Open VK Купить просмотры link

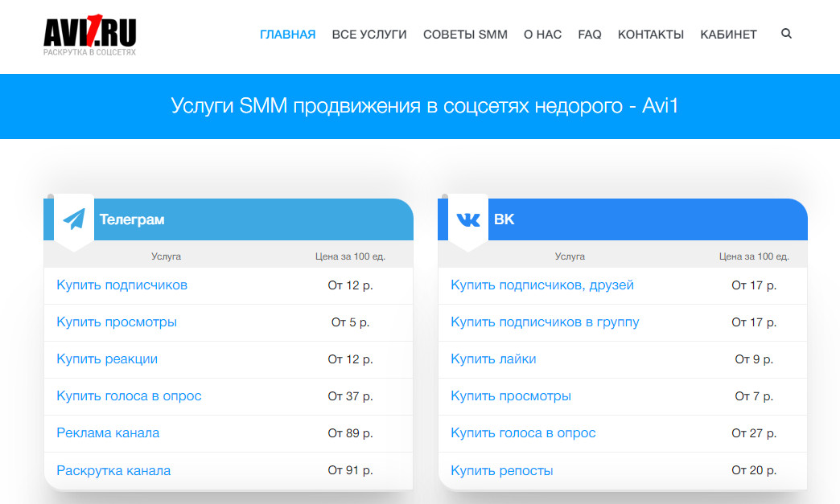pos(511,396)
